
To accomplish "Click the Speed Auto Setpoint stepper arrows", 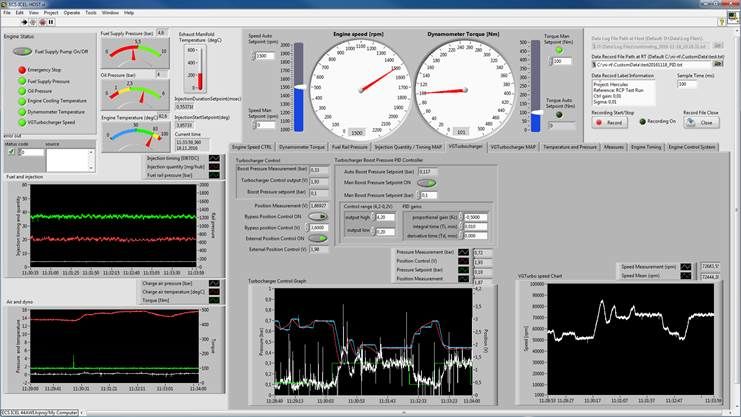I will [252, 56].
